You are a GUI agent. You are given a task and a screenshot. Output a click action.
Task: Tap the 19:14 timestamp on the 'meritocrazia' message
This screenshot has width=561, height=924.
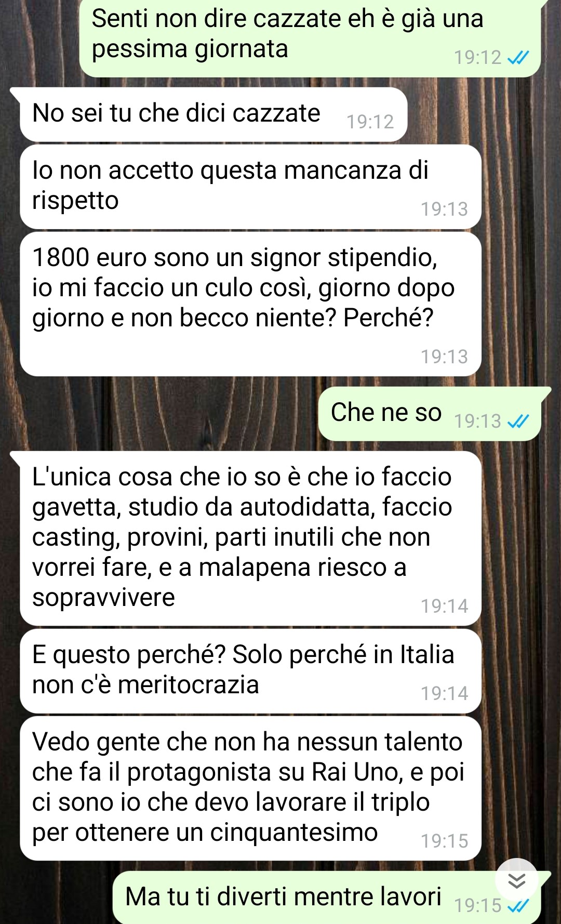[444, 693]
